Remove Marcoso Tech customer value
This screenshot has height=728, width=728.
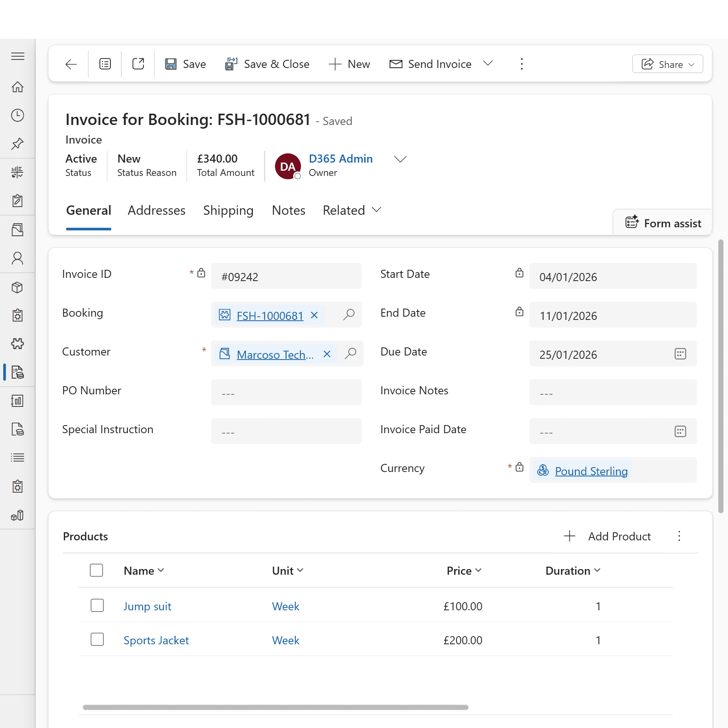point(327,354)
